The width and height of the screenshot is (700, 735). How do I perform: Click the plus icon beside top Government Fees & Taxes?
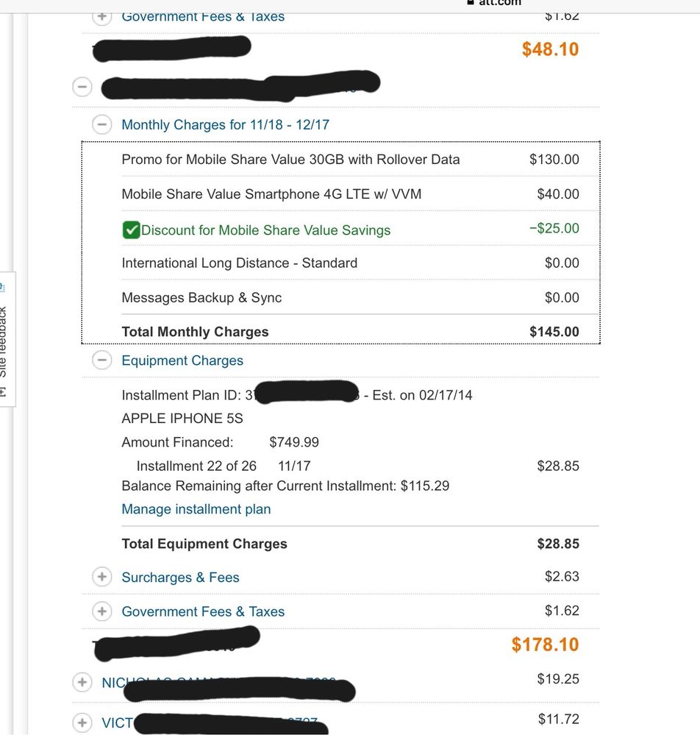click(102, 15)
